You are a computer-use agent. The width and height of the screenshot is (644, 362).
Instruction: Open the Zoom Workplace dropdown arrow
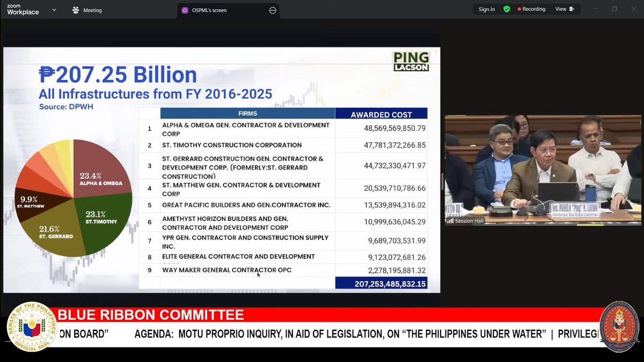click(54, 10)
